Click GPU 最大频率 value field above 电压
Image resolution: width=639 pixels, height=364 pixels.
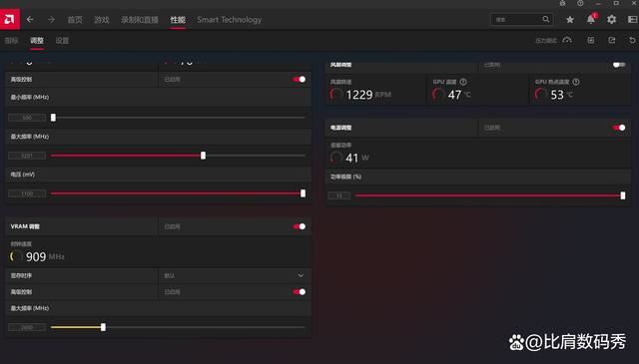(x=27, y=156)
